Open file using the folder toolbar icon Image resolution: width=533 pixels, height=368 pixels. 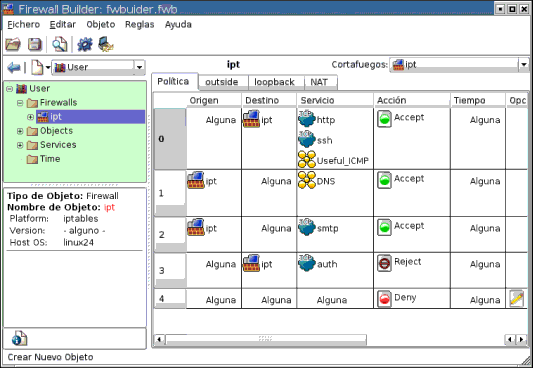point(13,45)
